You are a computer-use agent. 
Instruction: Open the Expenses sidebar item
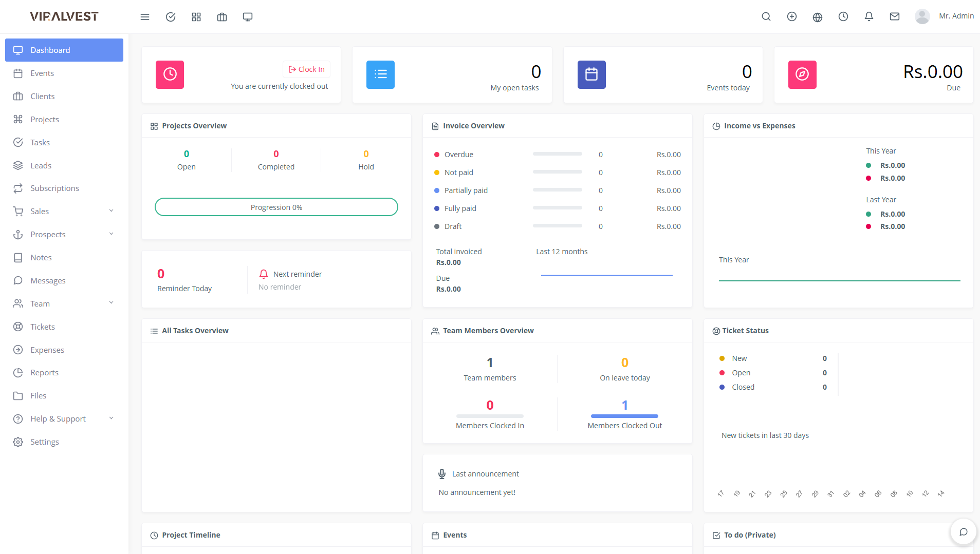click(64, 350)
